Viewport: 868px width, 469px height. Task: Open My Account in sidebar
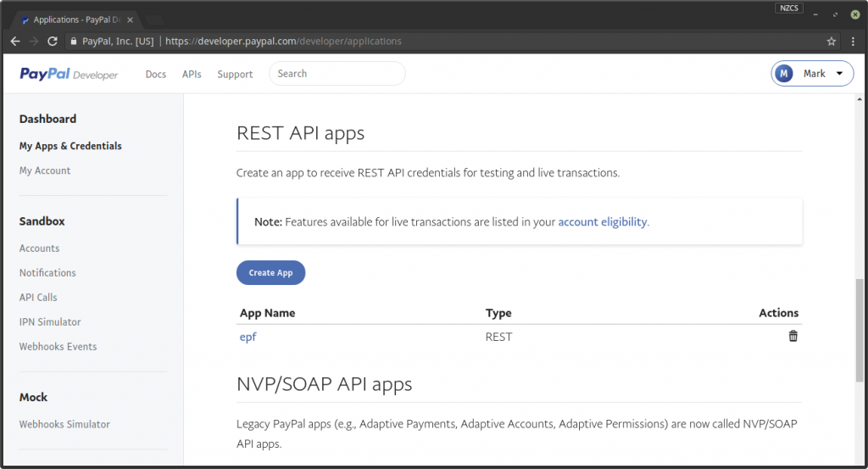tap(45, 170)
